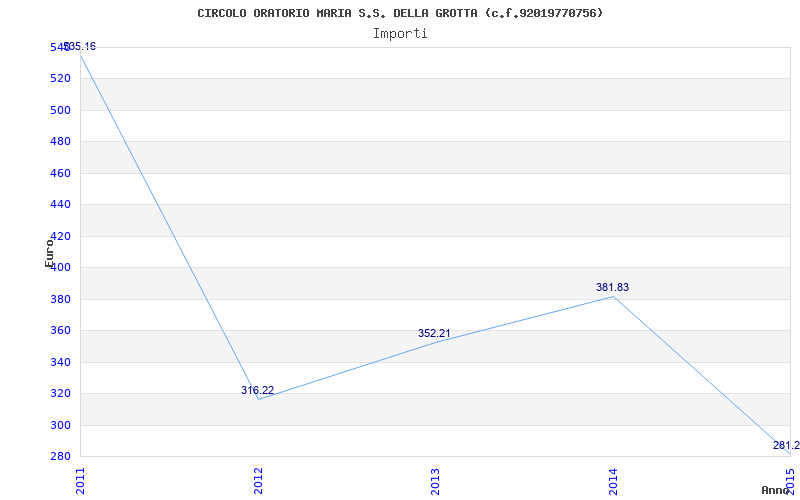Click the 300 y-axis value
The image size is (800, 500).
point(59,425)
